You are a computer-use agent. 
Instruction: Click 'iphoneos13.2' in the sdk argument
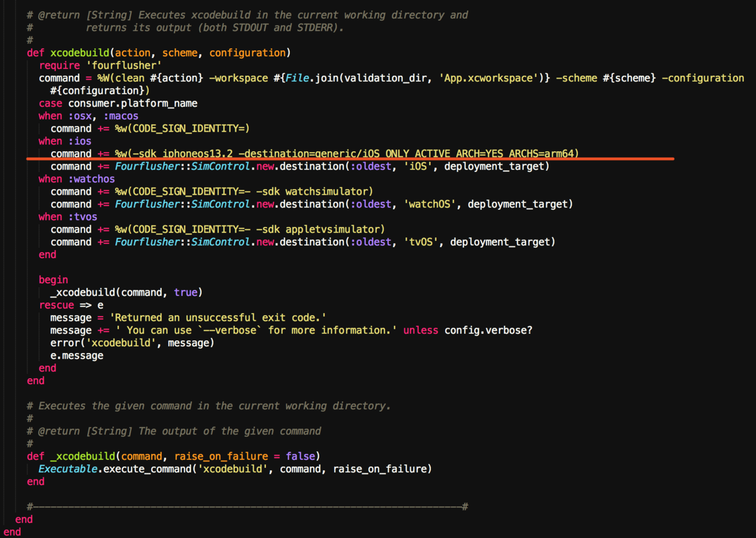[x=198, y=154]
